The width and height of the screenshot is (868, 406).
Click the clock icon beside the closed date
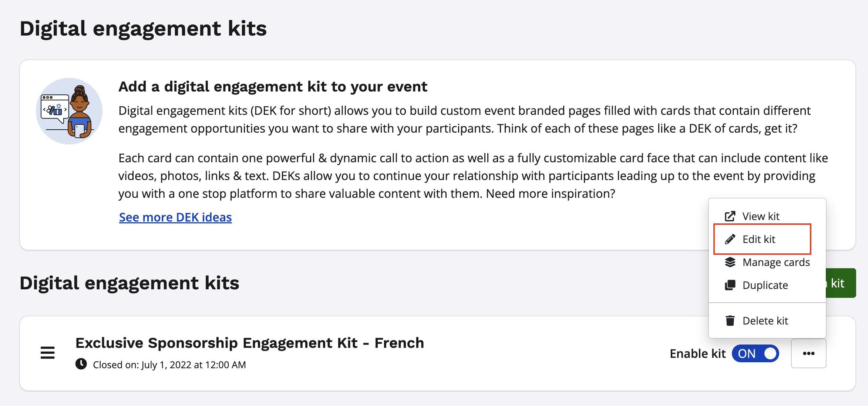81,364
